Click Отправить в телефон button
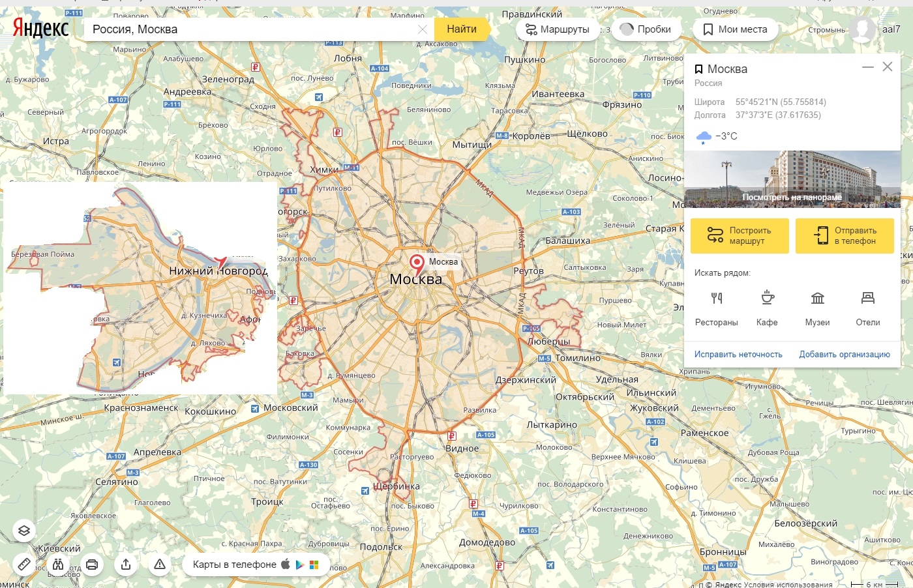This screenshot has width=913, height=588. pyautogui.click(x=845, y=235)
